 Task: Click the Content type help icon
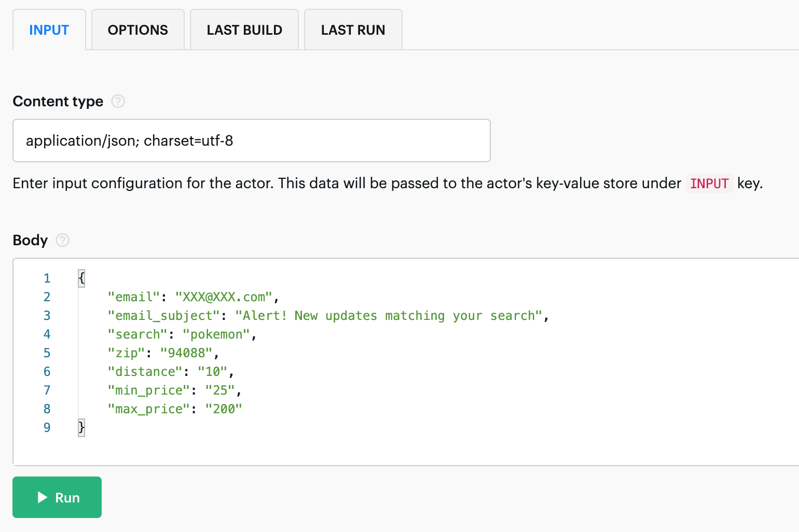point(118,101)
